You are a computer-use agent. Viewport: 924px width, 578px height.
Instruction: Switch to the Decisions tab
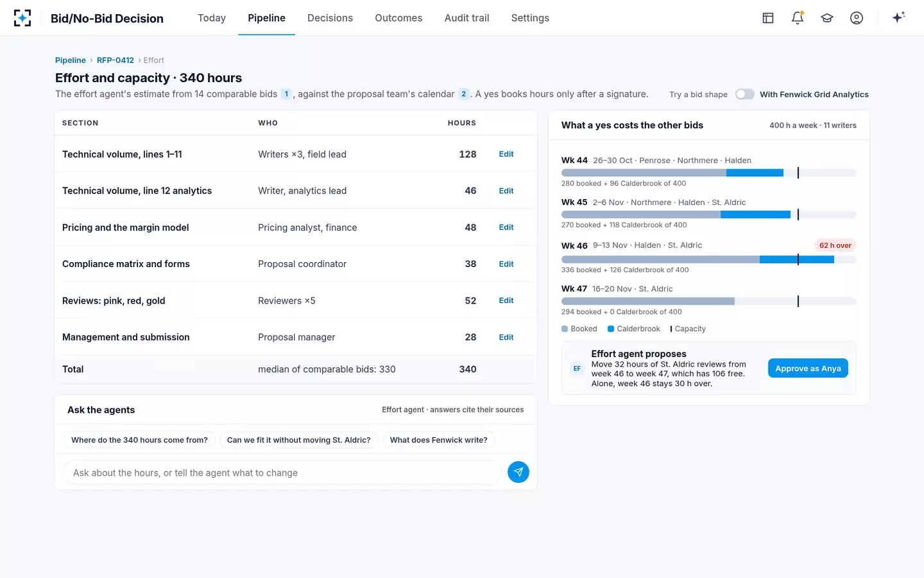(330, 18)
